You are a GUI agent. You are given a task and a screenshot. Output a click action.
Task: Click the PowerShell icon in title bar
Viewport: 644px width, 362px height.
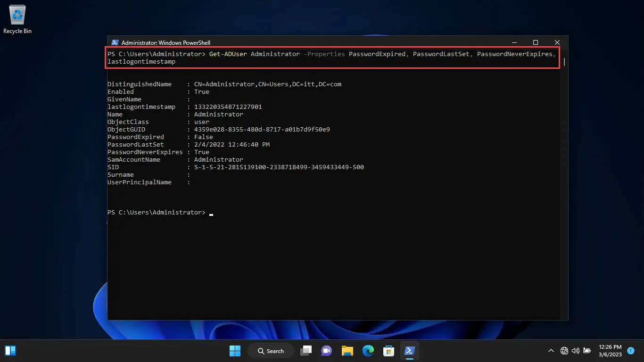(114, 42)
